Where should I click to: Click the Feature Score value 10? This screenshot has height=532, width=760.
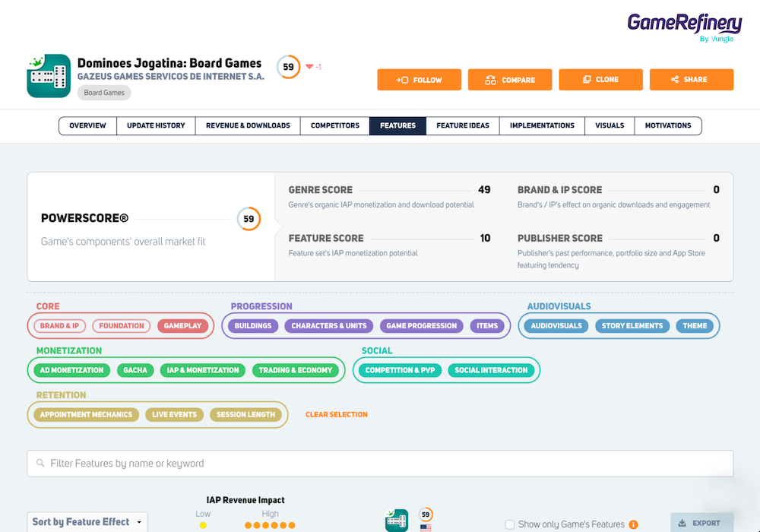click(x=485, y=239)
